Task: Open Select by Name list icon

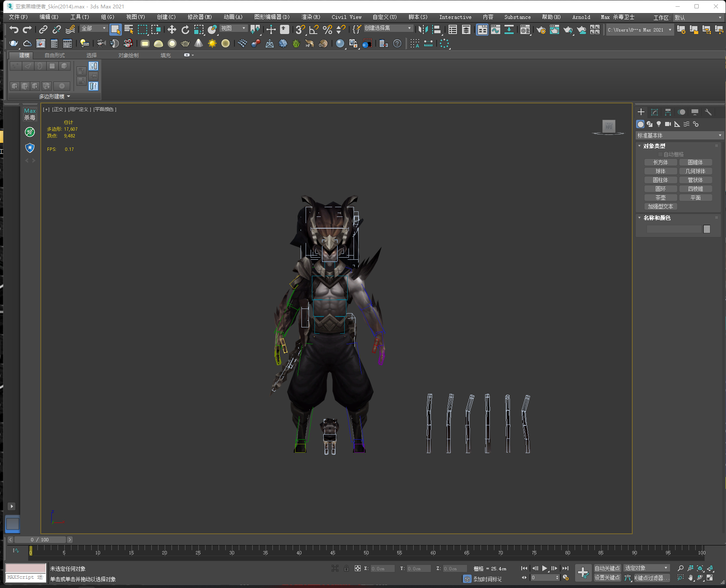Action: 129,29
